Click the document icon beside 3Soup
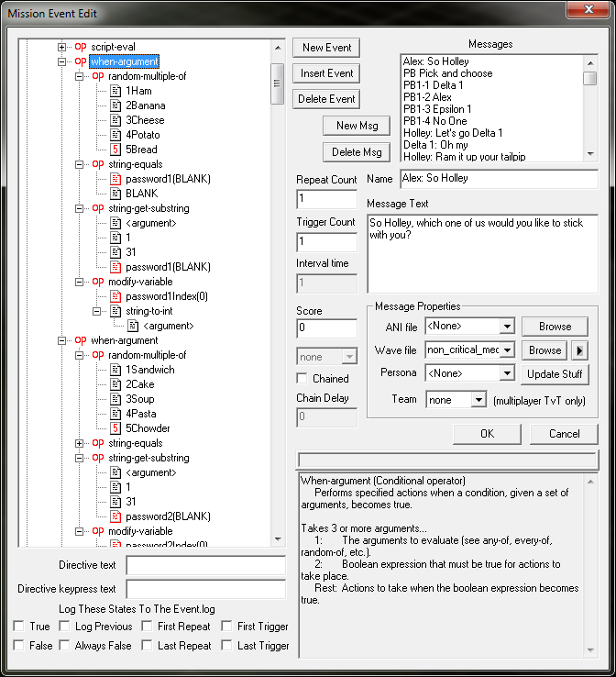 point(115,399)
